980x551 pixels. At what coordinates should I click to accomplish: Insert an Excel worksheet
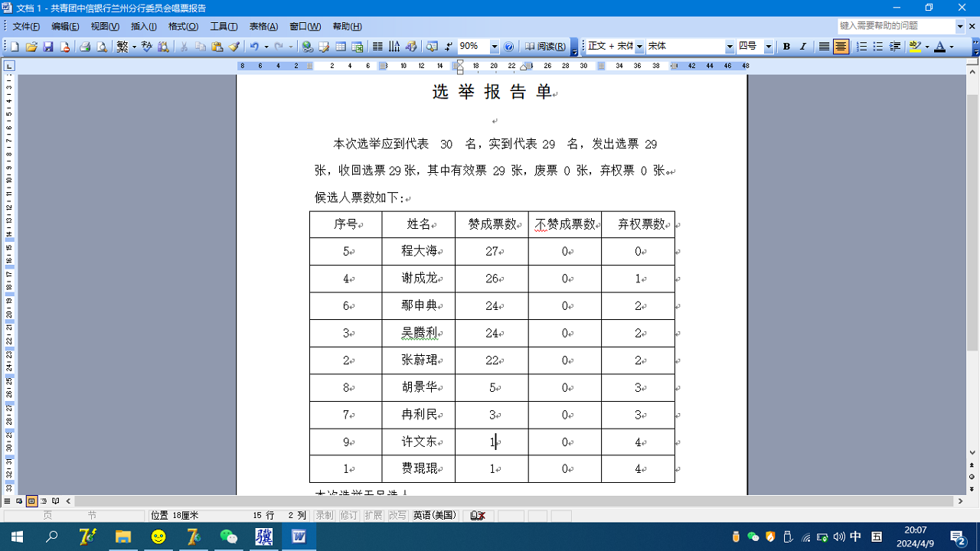click(358, 47)
